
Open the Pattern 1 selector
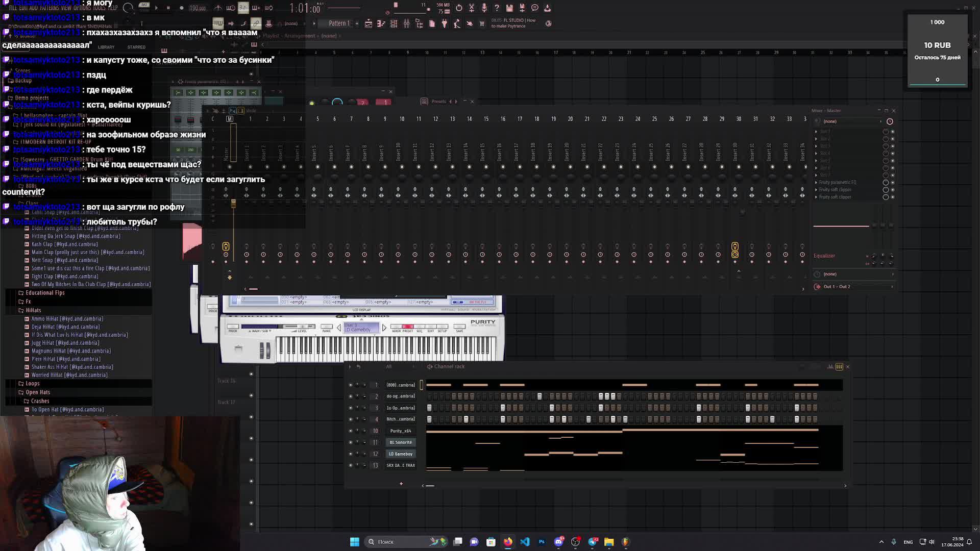(x=338, y=23)
